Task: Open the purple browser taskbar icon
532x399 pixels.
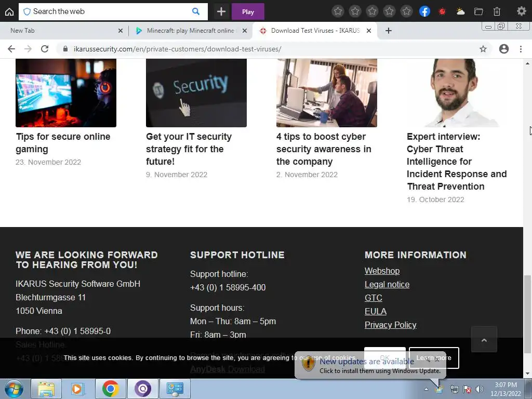Action: coord(142,389)
